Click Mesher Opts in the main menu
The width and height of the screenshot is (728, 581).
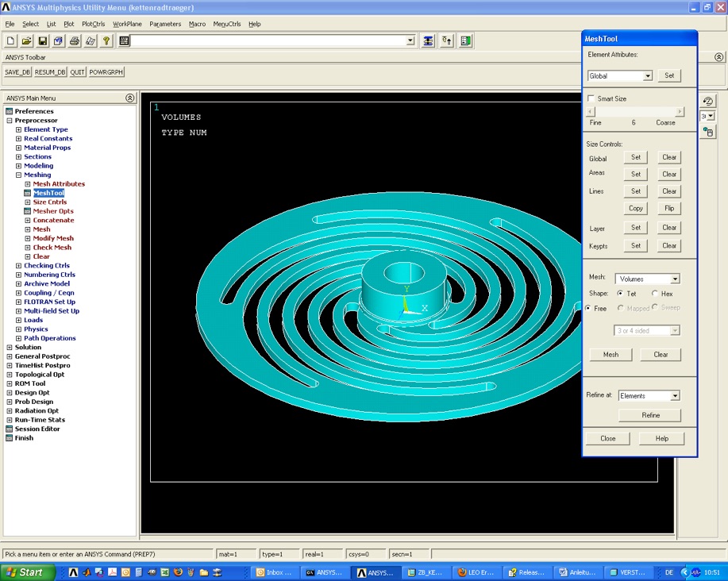(53, 210)
